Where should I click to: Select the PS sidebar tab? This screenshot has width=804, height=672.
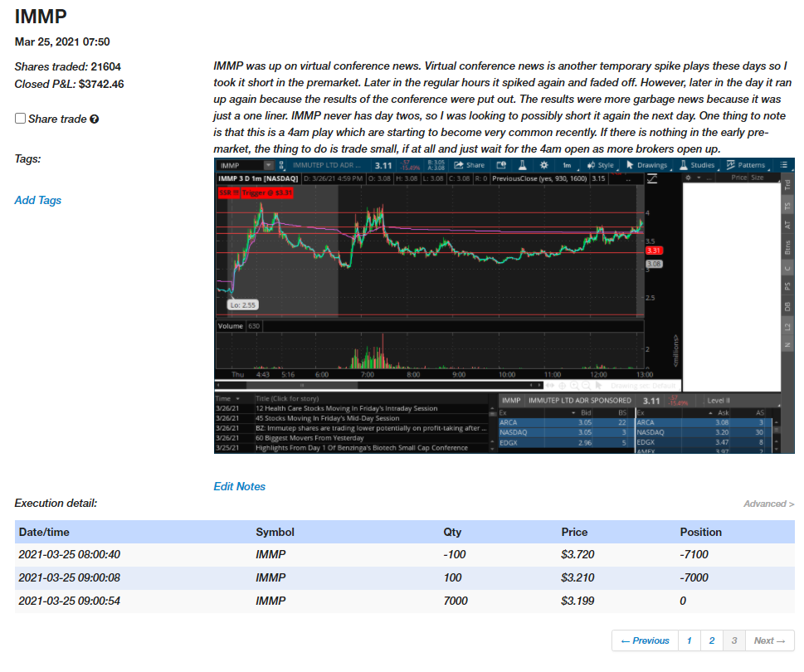[787, 286]
